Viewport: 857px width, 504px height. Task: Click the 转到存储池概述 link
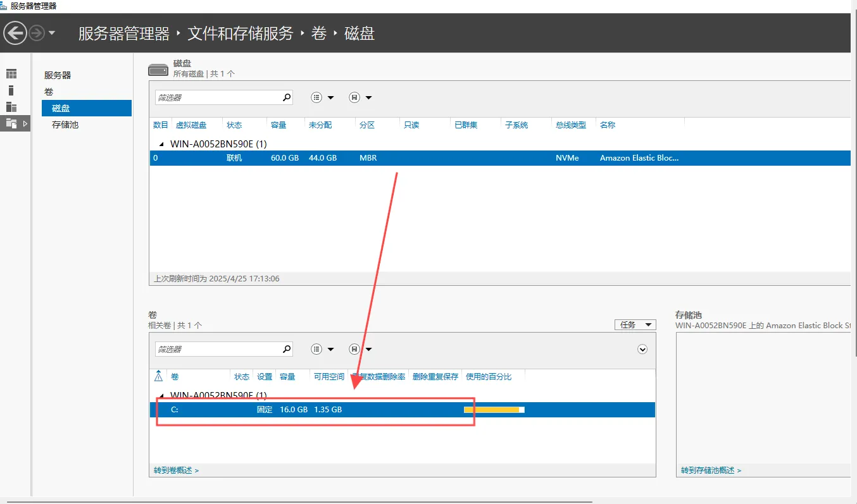pos(711,470)
